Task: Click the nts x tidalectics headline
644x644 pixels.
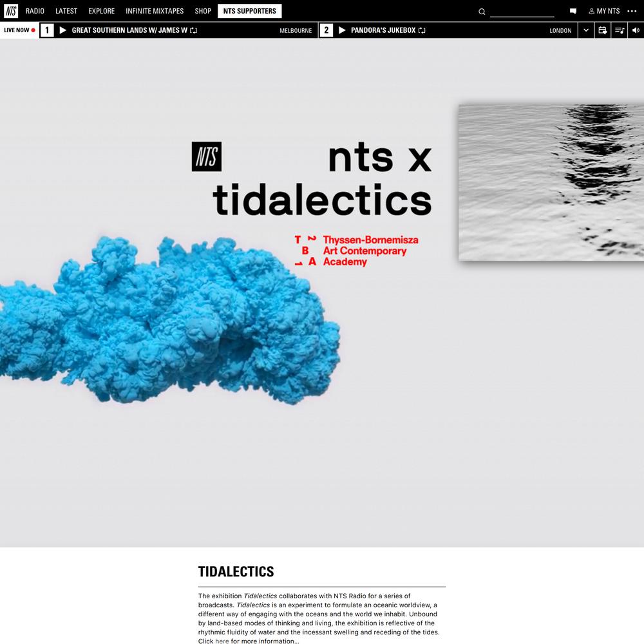Action: pyautogui.click(x=322, y=178)
